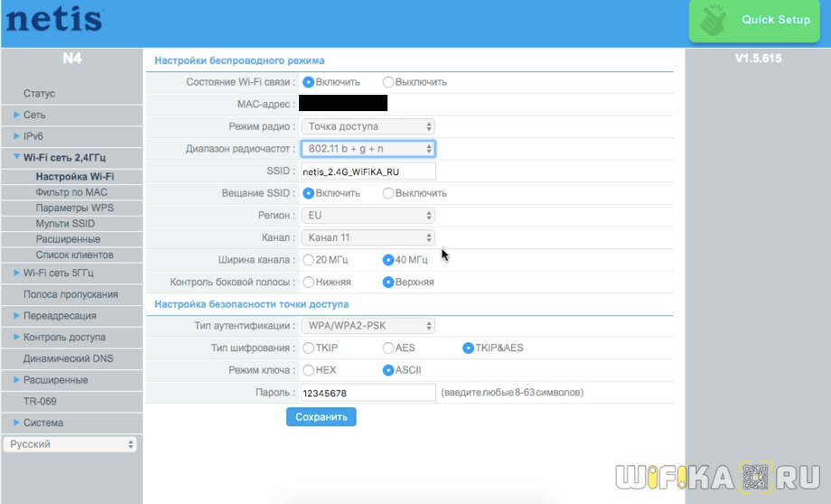Open the Фильтр по MAC page
Viewport: 831px width, 504px height.
pos(70,192)
